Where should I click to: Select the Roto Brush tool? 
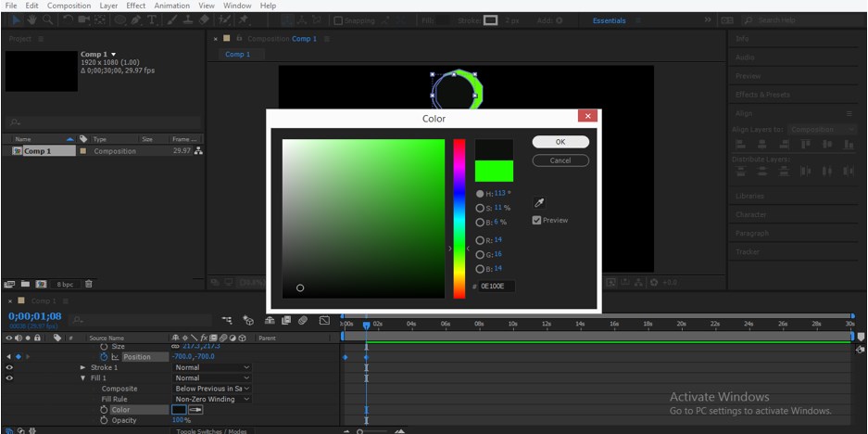224,20
